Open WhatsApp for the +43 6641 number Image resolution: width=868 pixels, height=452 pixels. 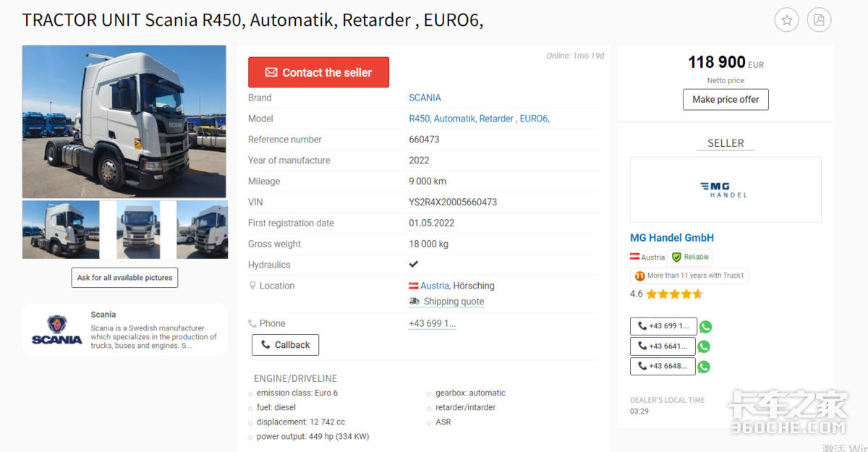704,346
